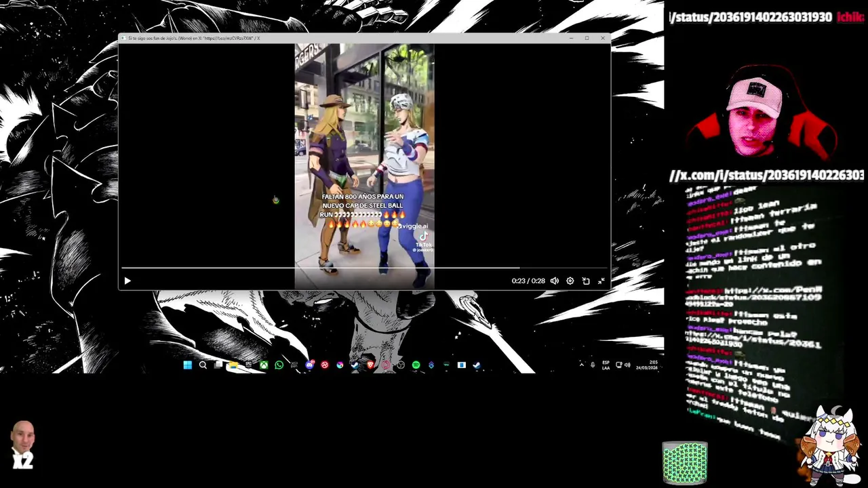Screen dimensions: 868x488
Task: Open taskbar Search magnifier
Action: (203, 365)
